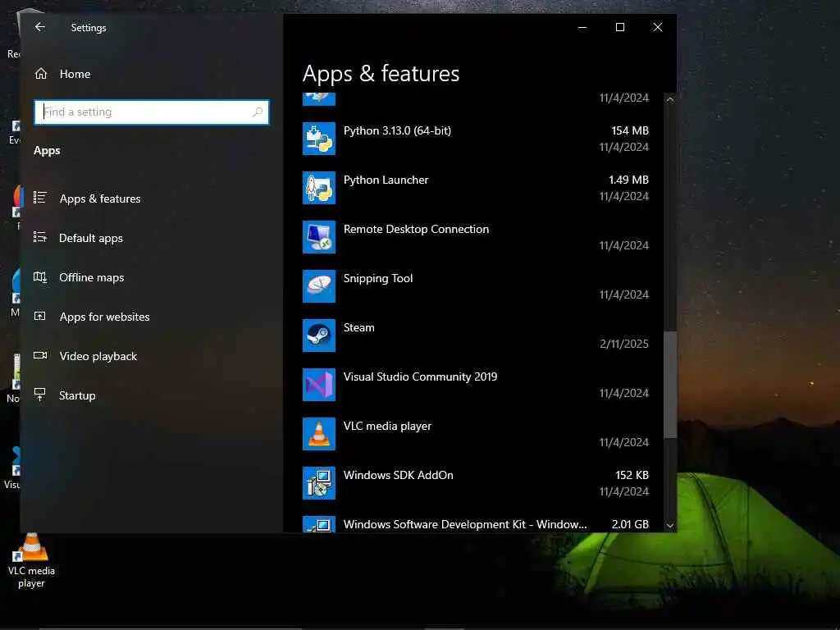The width and height of the screenshot is (840, 630).
Task: Select VLC media player entry name in list
Action: click(x=387, y=427)
